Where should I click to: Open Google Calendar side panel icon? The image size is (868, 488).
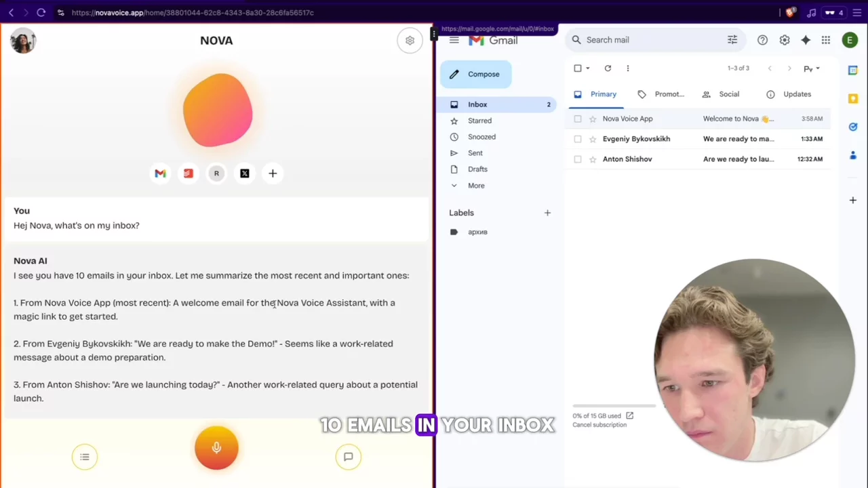pyautogui.click(x=853, y=70)
